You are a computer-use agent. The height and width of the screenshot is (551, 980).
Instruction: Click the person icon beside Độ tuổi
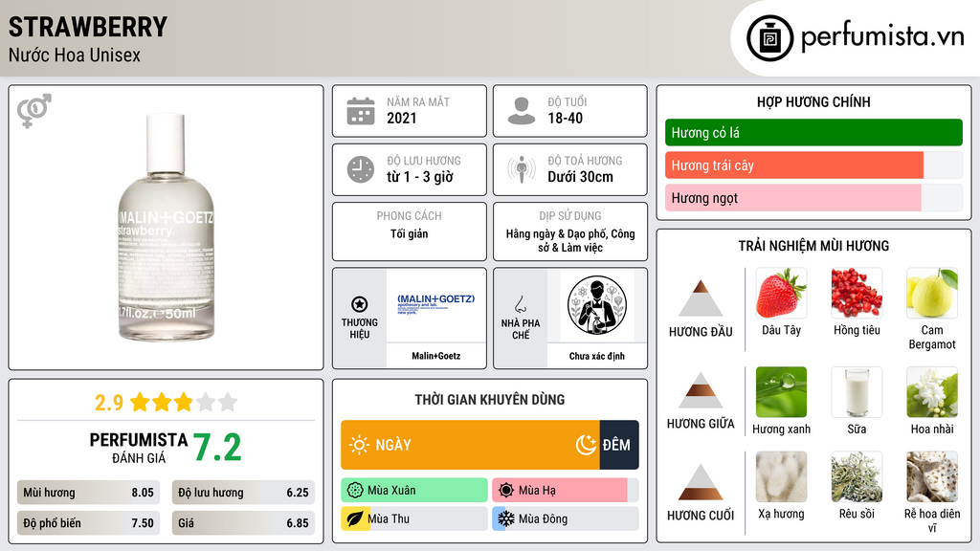522,111
